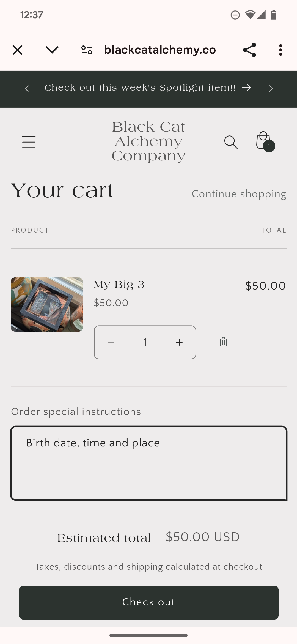Increase quantity with plus button
The height and width of the screenshot is (644, 297).
(179, 342)
